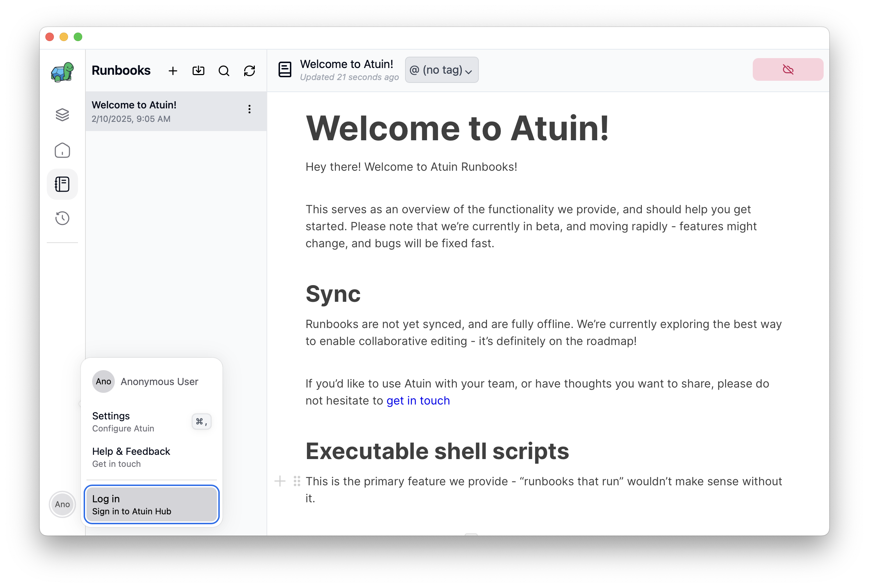Follow the 'get in touch' link
This screenshot has width=869, height=588.
click(418, 400)
